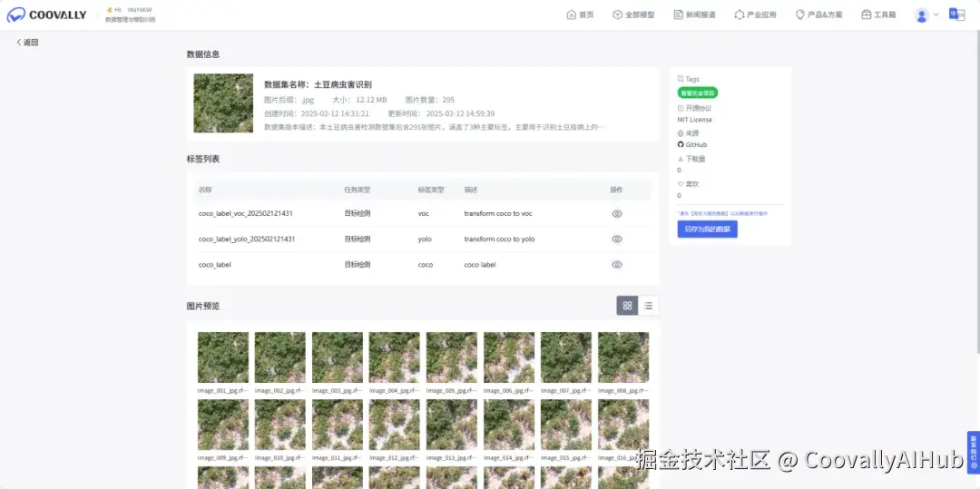The width and height of the screenshot is (980, 489).
Task: Click the coco_label name cell
Action: pos(215,265)
